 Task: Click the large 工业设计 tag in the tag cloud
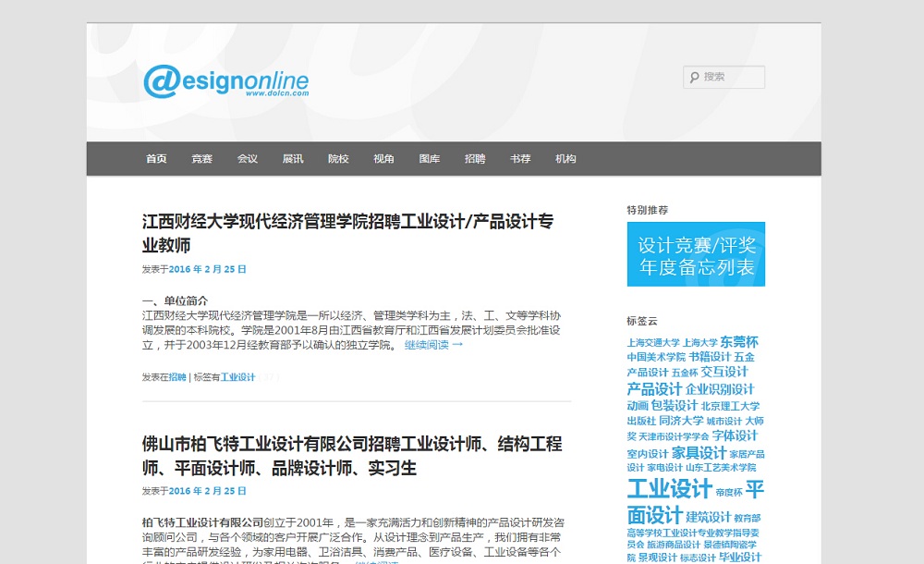point(669,488)
